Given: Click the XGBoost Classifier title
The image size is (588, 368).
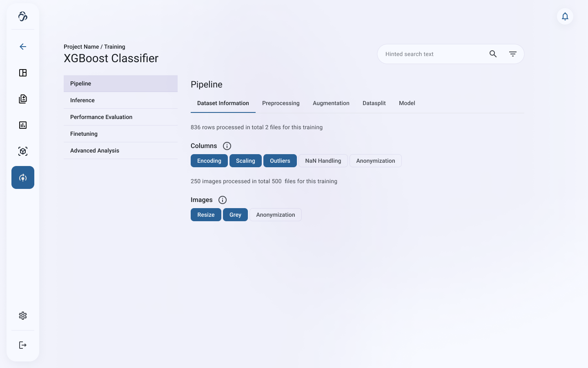Looking at the screenshot, I should (x=111, y=58).
